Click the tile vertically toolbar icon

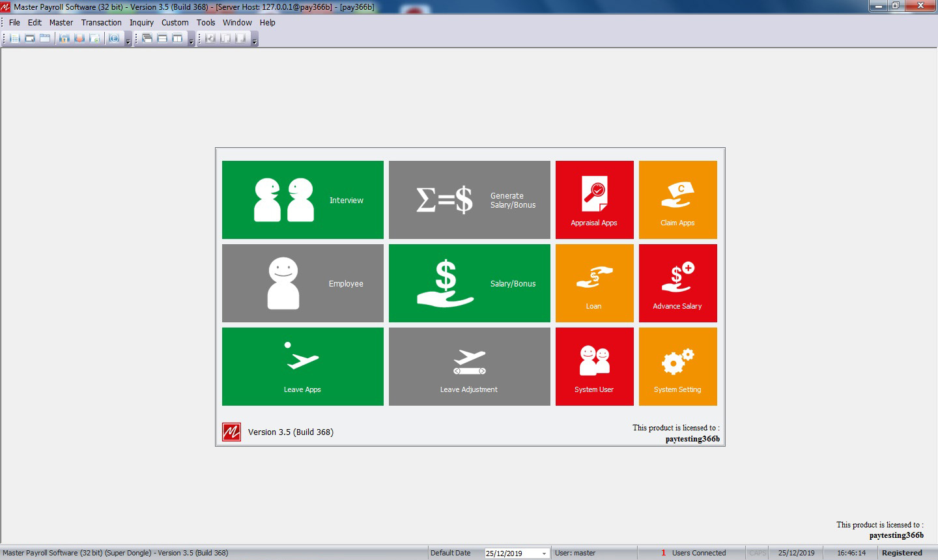coord(177,38)
